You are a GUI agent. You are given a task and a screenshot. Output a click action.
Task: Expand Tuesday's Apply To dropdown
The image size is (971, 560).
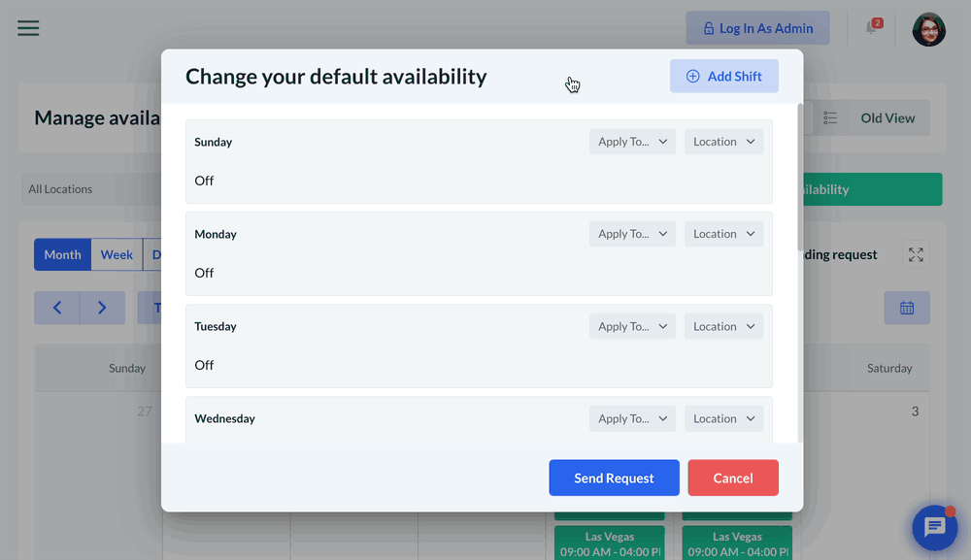click(632, 326)
